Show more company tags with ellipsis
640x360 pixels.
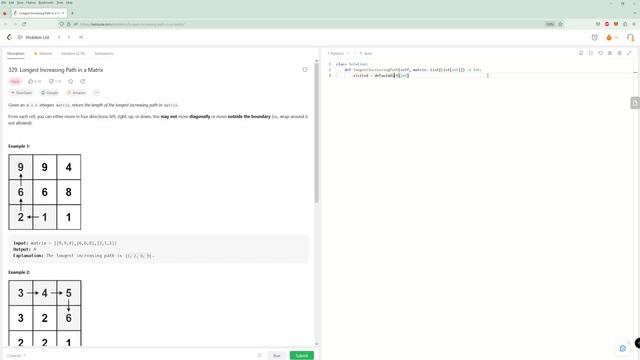click(x=96, y=93)
